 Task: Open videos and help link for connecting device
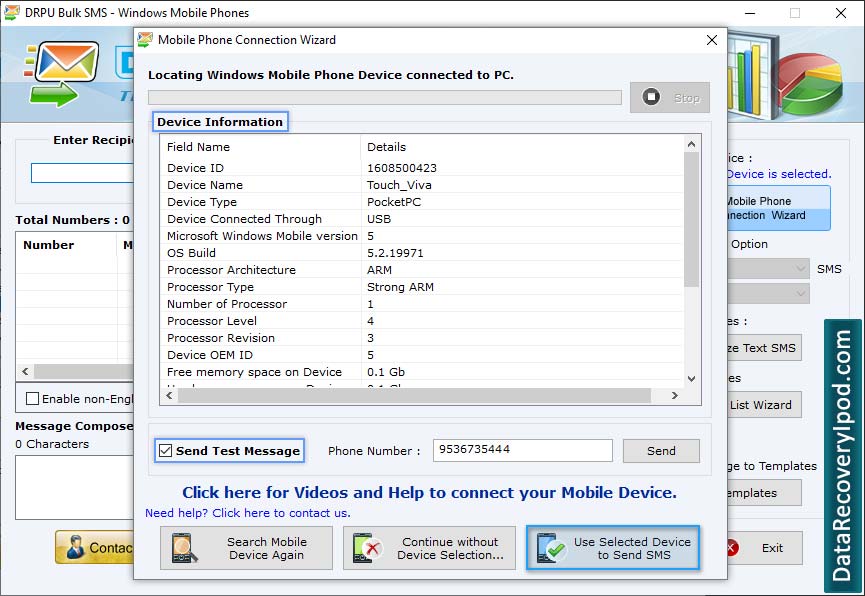click(429, 492)
